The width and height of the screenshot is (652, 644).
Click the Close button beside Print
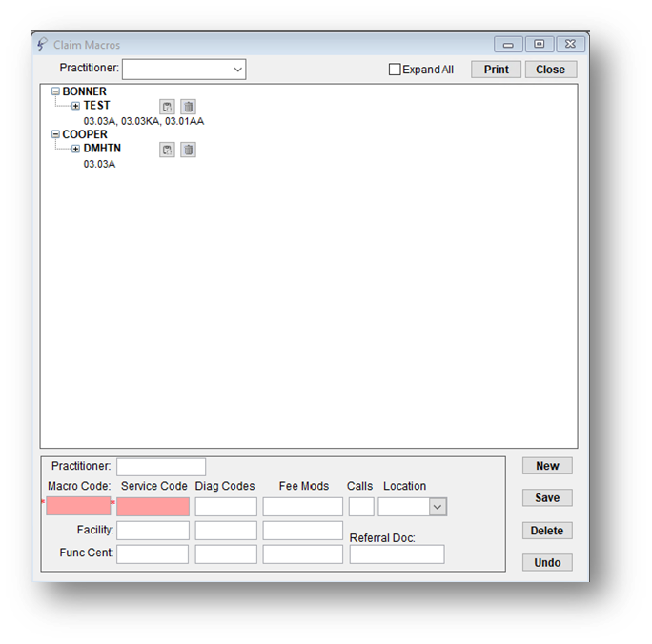551,70
